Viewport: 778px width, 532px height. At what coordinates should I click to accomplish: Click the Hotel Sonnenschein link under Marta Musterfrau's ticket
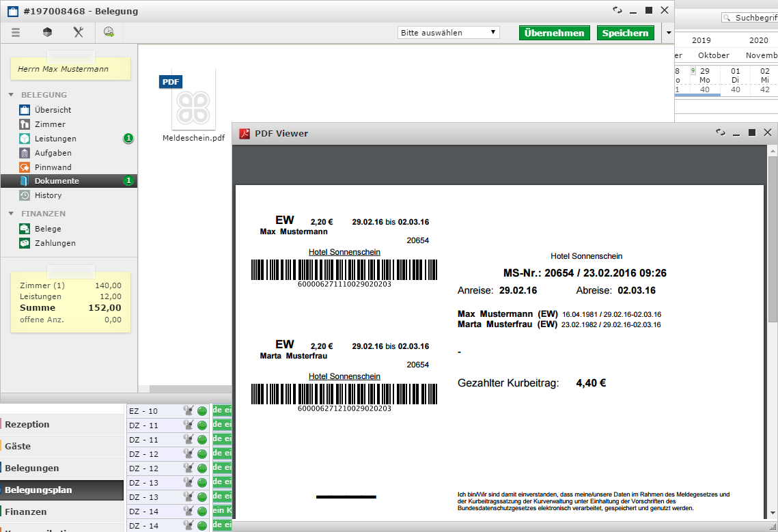click(x=344, y=376)
